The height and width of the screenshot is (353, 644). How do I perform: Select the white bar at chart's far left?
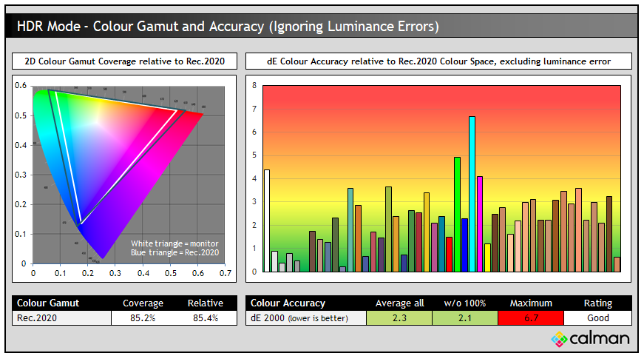coord(267,221)
